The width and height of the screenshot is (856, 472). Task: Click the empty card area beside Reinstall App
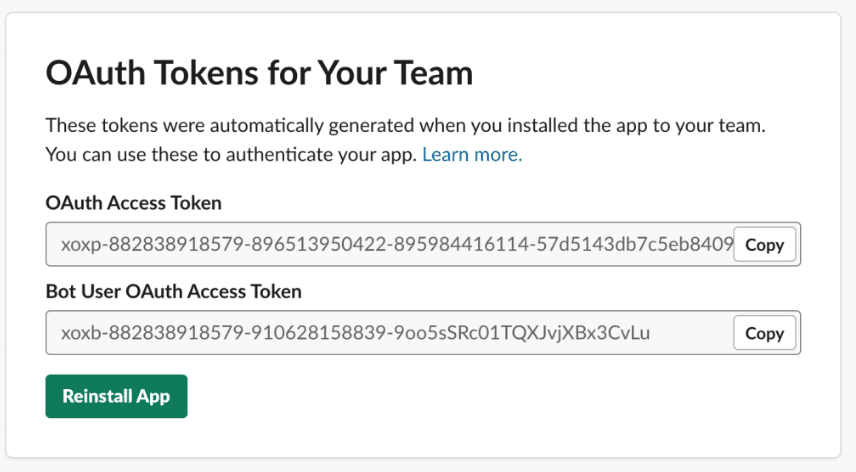[x=491, y=396]
